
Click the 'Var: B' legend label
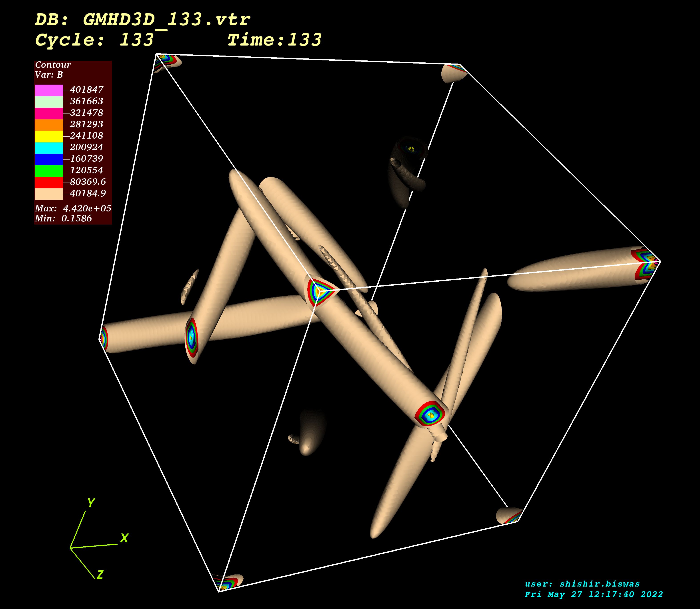[x=49, y=75]
